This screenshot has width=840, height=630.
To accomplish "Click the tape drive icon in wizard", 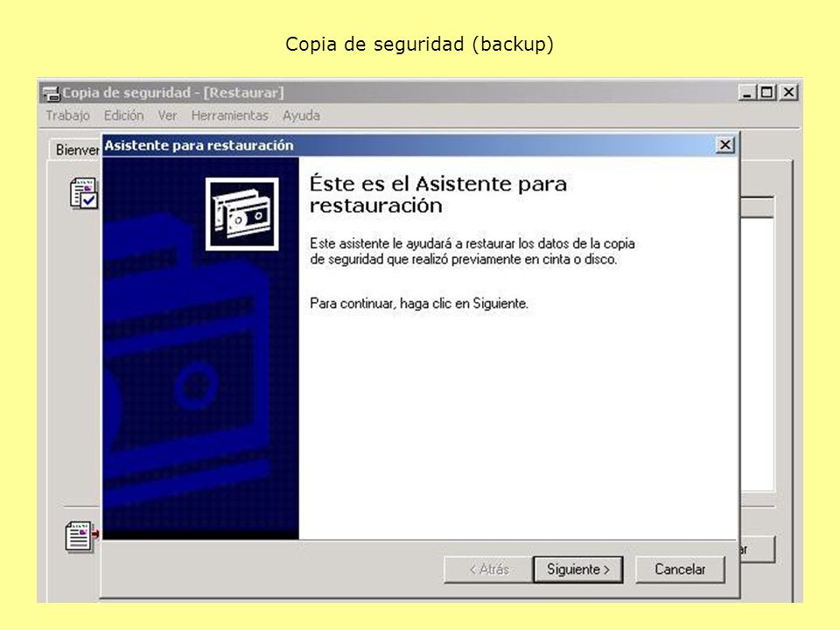I will 242,213.
